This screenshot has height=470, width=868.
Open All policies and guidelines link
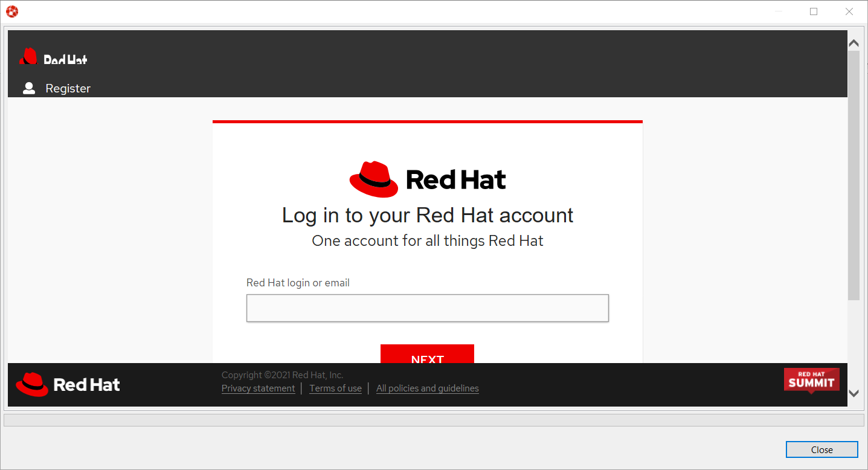[428, 388]
